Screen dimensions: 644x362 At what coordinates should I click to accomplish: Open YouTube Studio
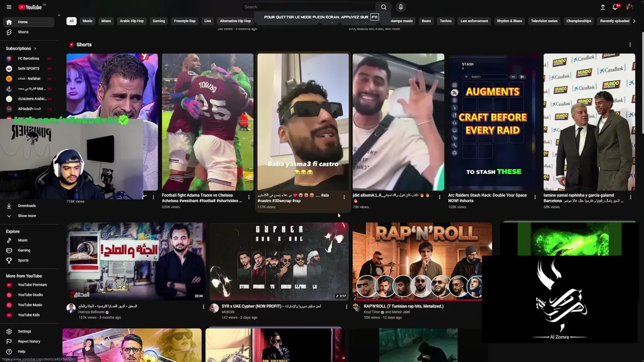[28, 295]
